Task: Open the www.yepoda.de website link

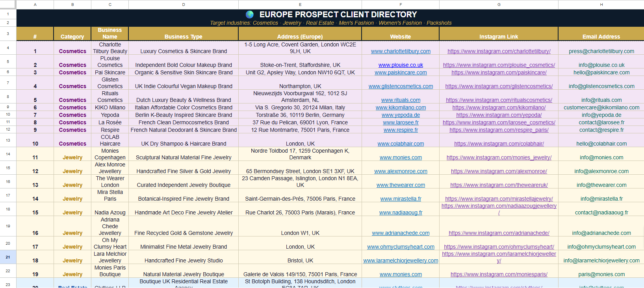Action: [401, 115]
